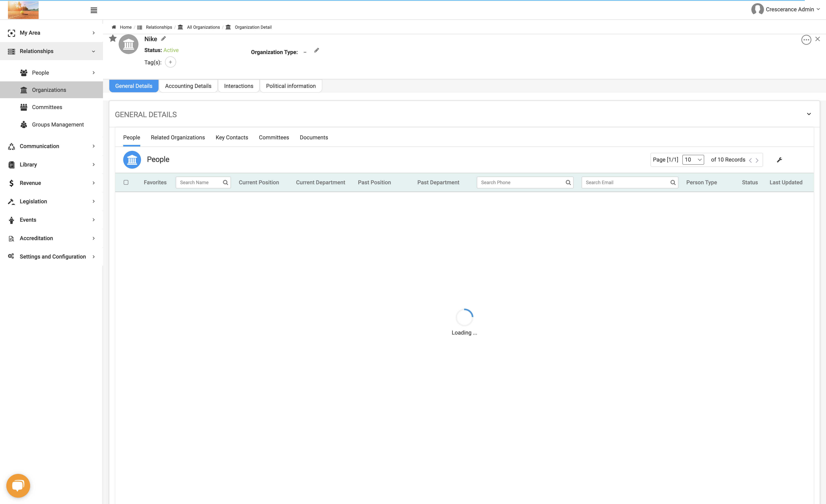The height and width of the screenshot is (504, 826).
Task: Expand My Area in sidebar
Action: pyautogui.click(x=51, y=33)
